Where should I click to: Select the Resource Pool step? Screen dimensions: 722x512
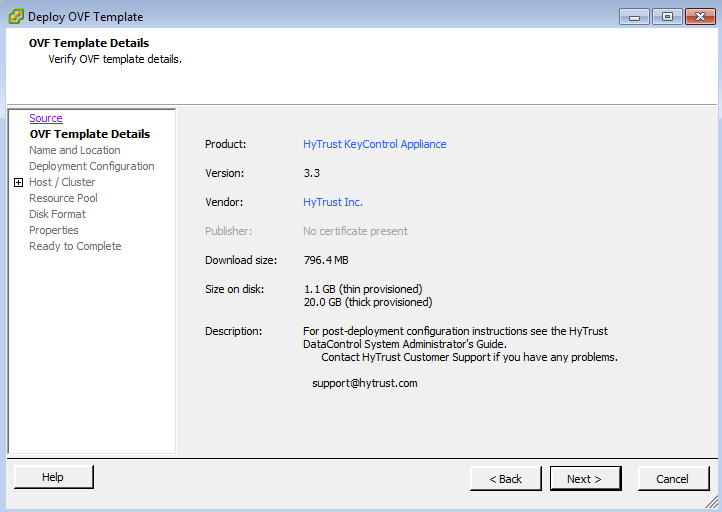pos(63,198)
